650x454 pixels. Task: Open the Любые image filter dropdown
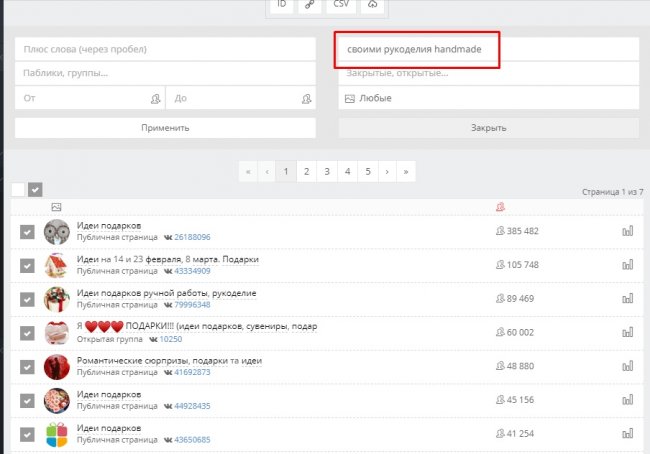coord(488,98)
